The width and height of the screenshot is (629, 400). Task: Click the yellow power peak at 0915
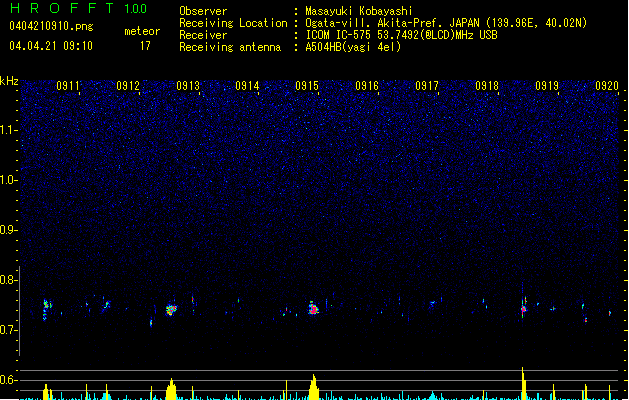pos(314,387)
